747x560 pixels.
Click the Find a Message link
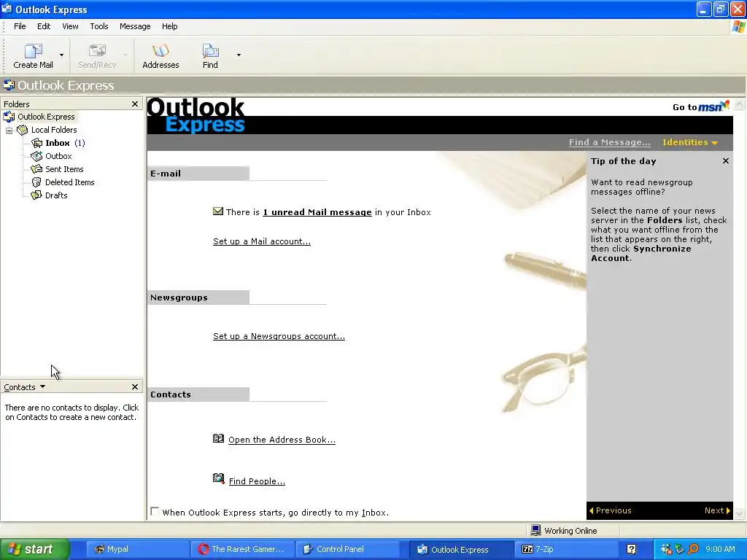[609, 142]
